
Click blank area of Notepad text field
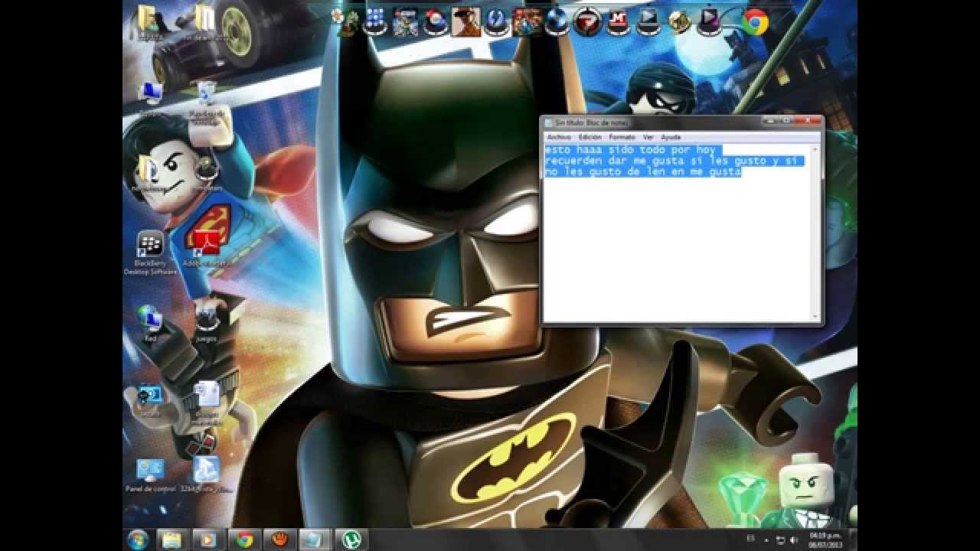[x=676, y=249]
